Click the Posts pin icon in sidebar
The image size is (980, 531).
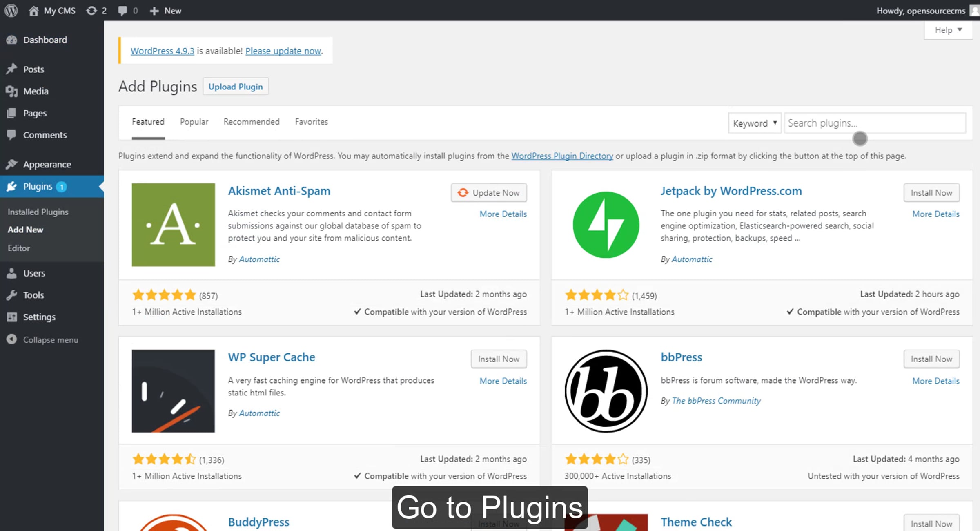point(12,69)
